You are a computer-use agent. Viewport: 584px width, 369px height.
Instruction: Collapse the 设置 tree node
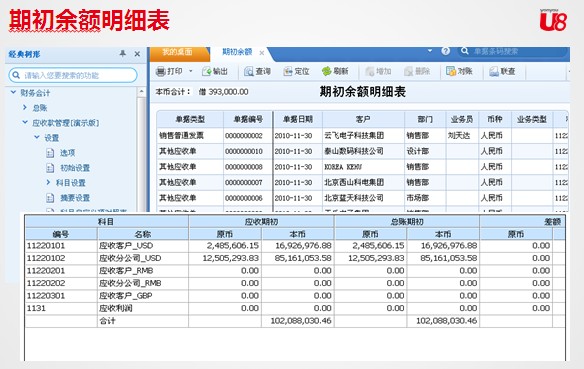(x=37, y=137)
